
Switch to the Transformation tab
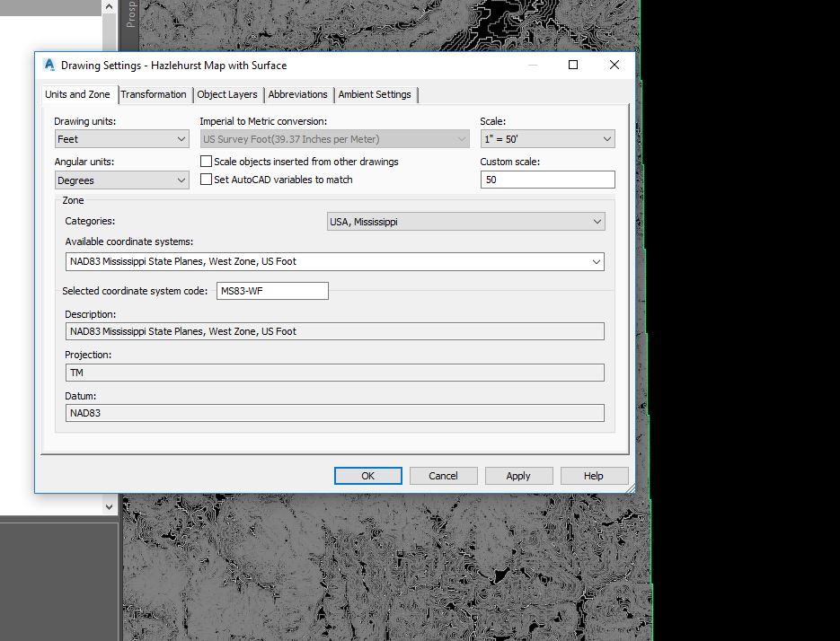[x=154, y=94]
